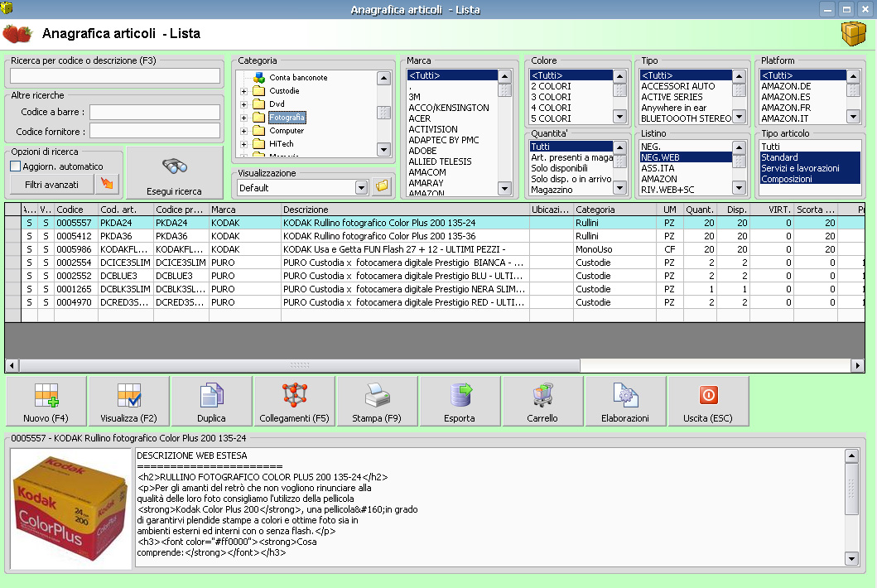
Task: Select the Conta banconote category icon
Action: [x=259, y=77]
